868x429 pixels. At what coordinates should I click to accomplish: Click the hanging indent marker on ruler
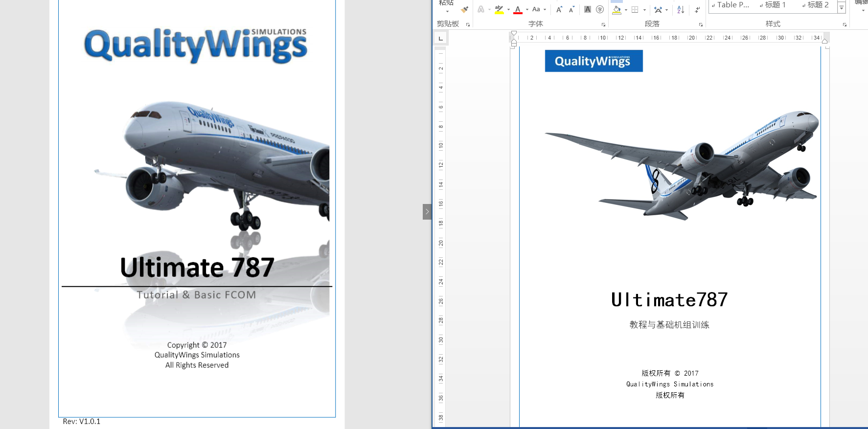tap(514, 42)
